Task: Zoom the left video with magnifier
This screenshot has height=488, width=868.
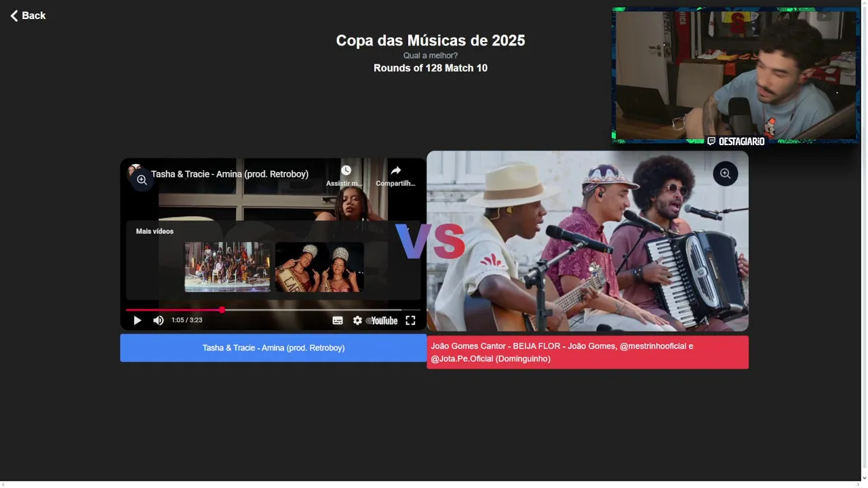Action: [x=142, y=180]
